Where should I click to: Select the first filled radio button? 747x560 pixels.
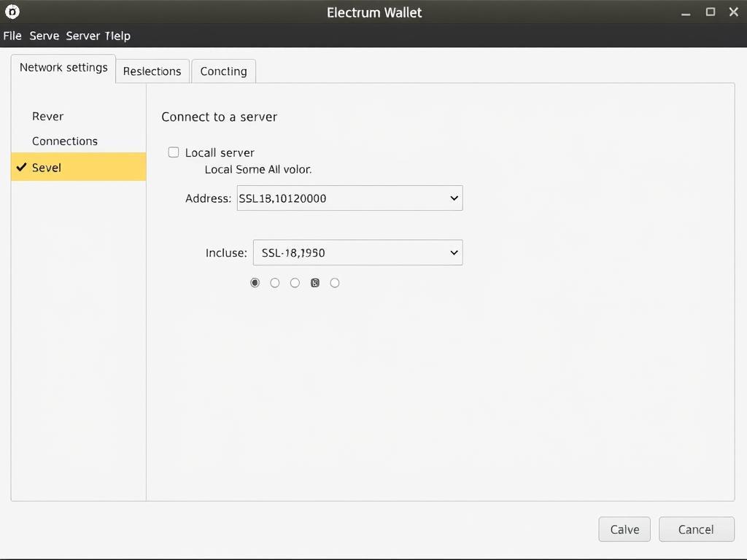click(x=255, y=283)
